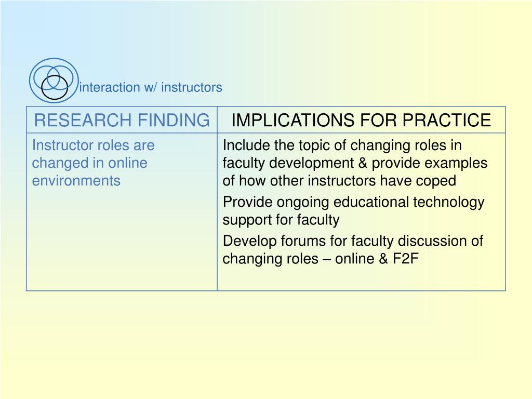Click 'Include the topic of changing roles' line
The height and width of the screenshot is (399, 532).
342,145
